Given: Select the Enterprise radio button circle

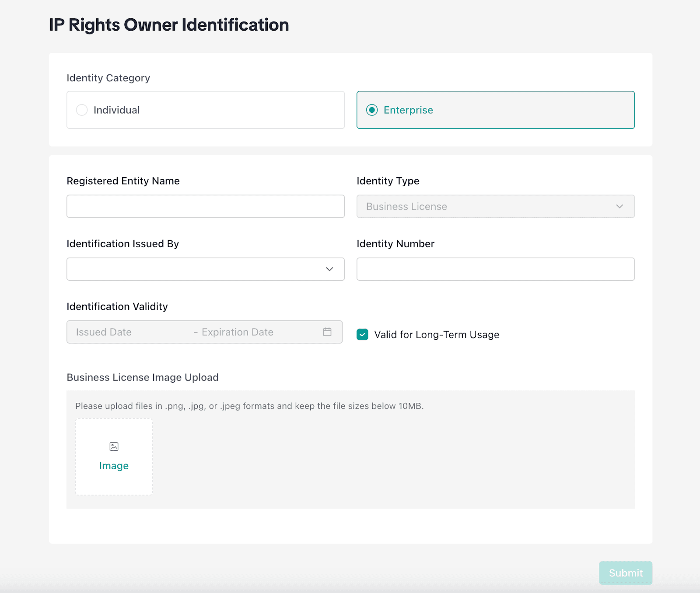Looking at the screenshot, I should tap(372, 110).
